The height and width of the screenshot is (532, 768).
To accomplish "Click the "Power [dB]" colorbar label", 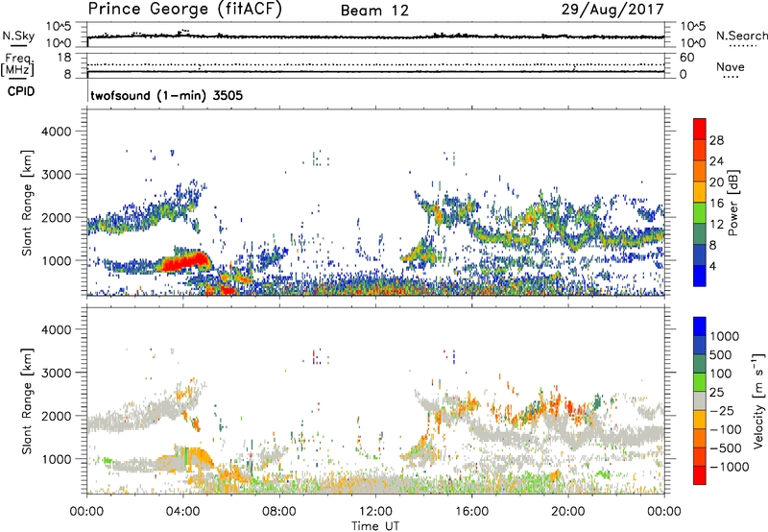I will tap(732, 203).
